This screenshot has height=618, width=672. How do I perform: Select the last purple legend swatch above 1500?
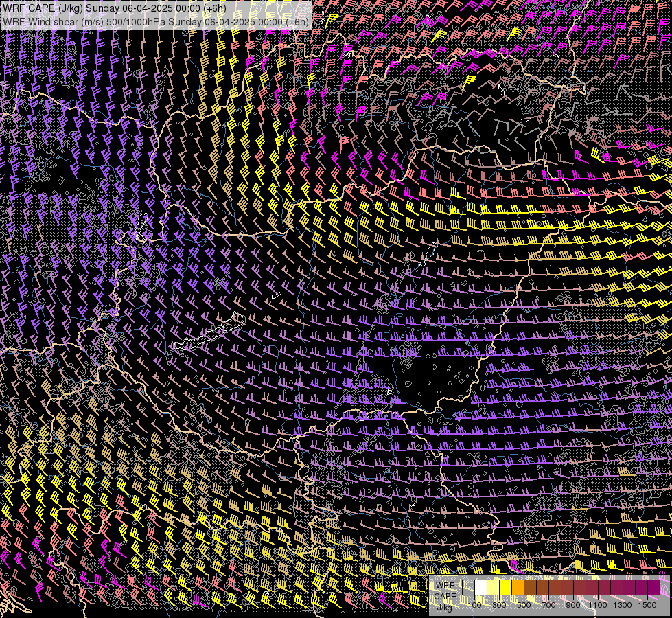click(653, 587)
